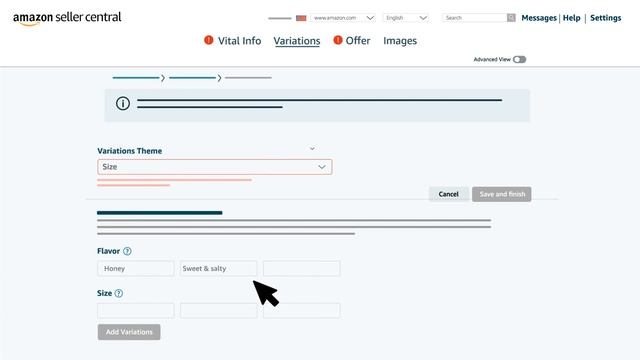Click the search magnifier icon
Image resolution: width=640 pixels, height=360 pixels.
pos(511,18)
